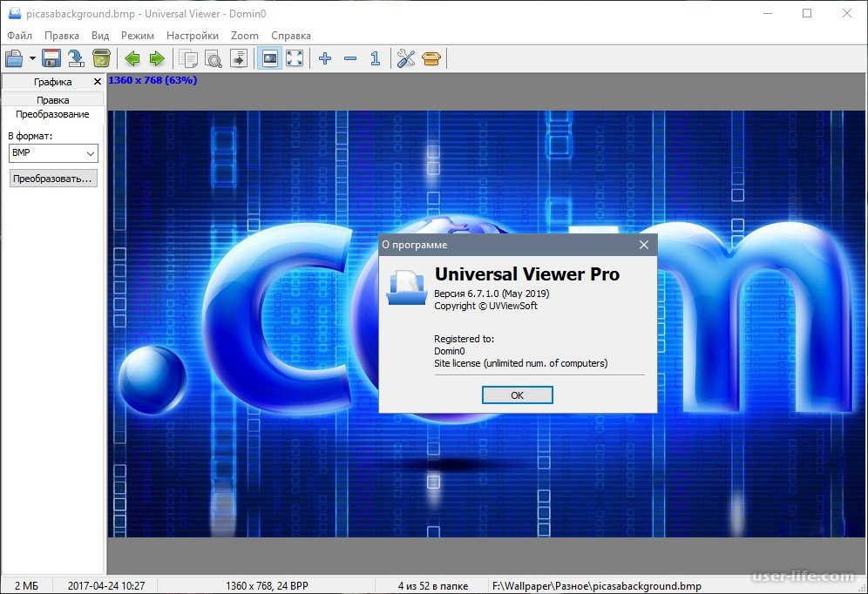This screenshot has width=868, height=594.
Task: Click the Save floppy disk icon
Action: (x=51, y=58)
